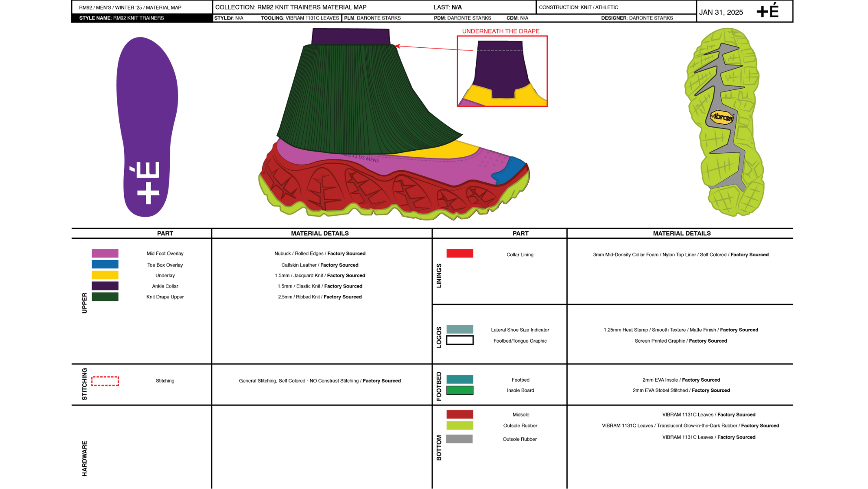Image resolution: width=868 pixels, height=489 pixels.
Task: Click the blue Toe Box Overlay swatch
Action: pos(105,264)
